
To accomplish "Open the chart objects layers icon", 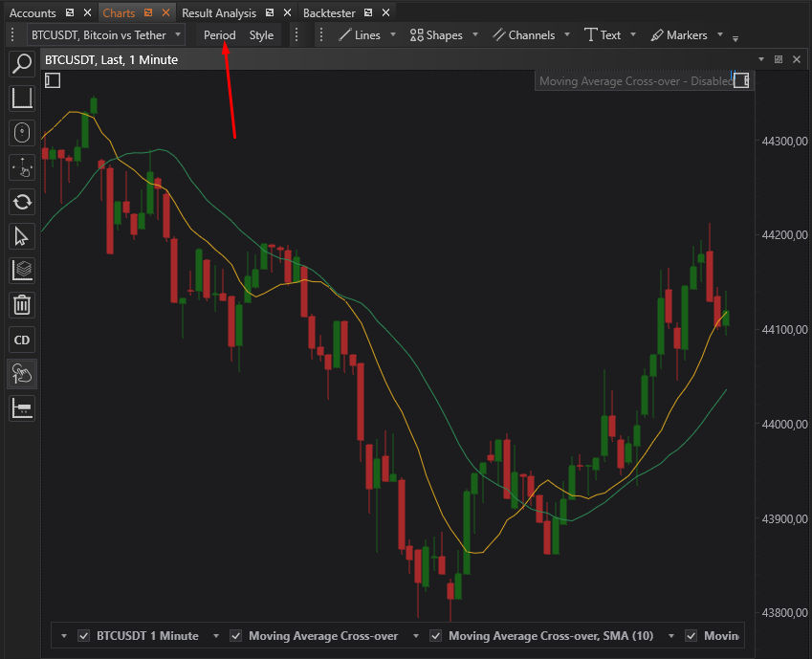I will [21, 270].
